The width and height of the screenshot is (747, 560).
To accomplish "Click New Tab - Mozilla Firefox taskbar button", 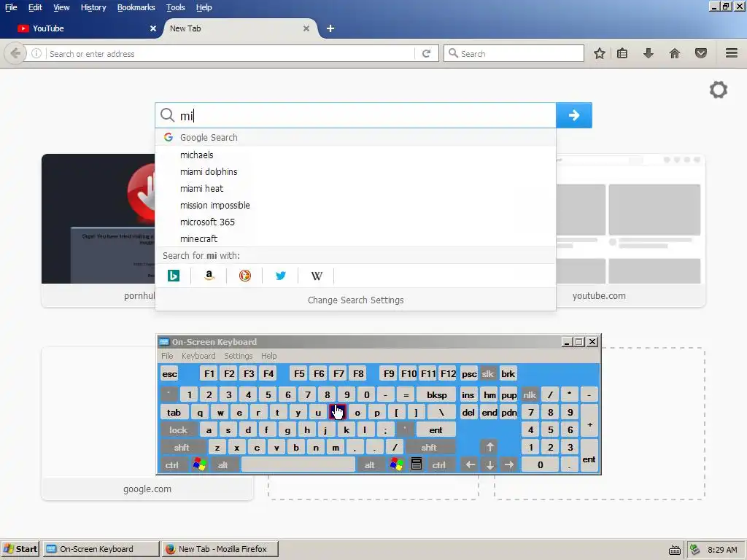I will point(220,549).
